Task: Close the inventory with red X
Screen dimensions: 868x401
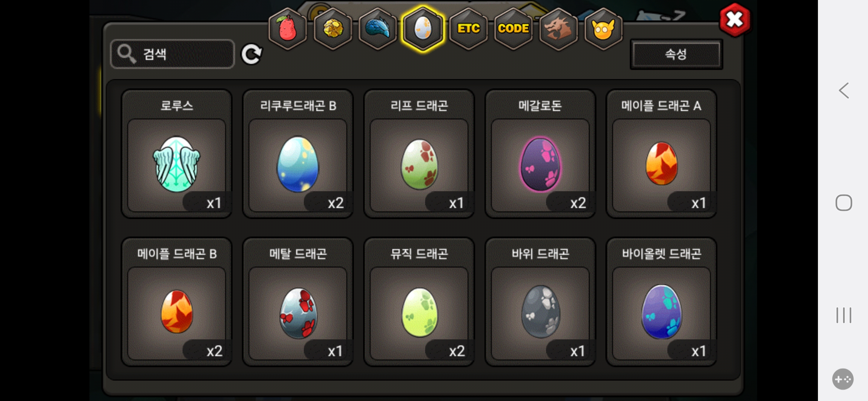Action: (734, 20)
